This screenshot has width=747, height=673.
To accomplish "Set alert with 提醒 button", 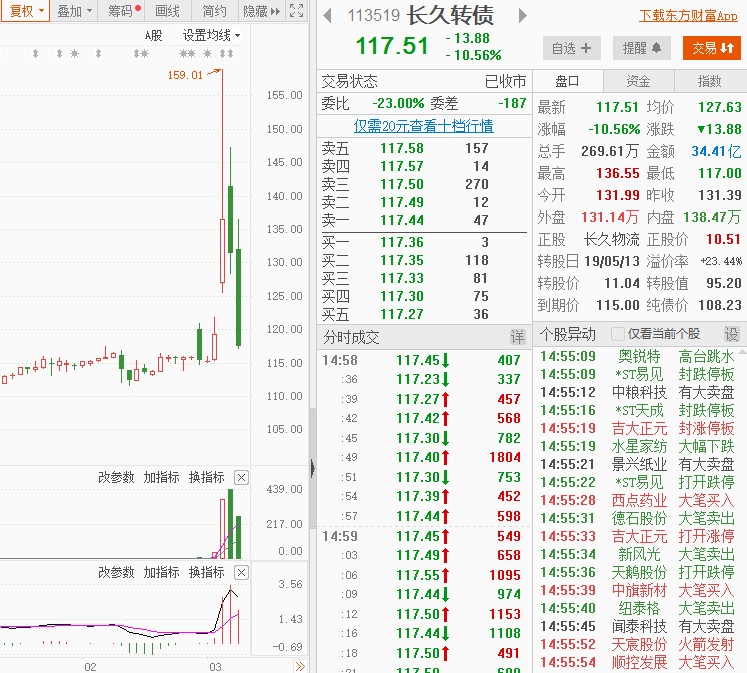I will click(x=642, y=48).
